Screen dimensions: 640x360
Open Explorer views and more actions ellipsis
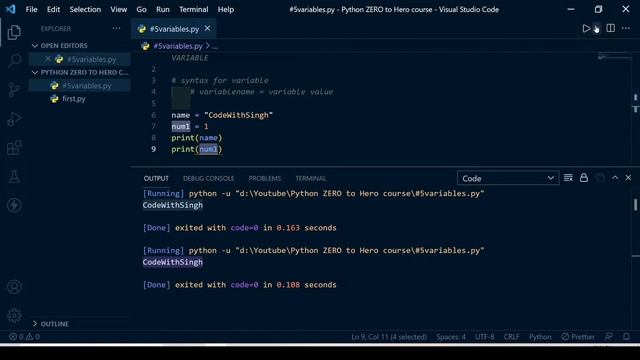(116, 28)
